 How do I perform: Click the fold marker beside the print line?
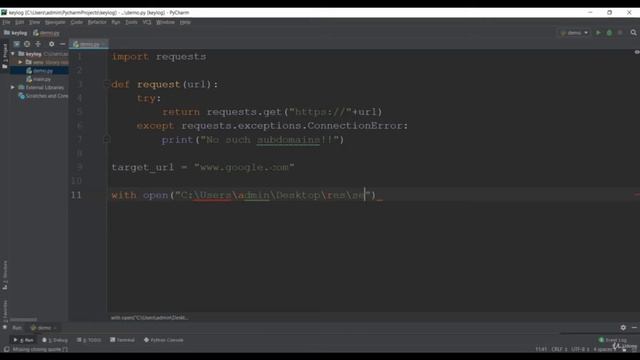[x=107, y=140]
